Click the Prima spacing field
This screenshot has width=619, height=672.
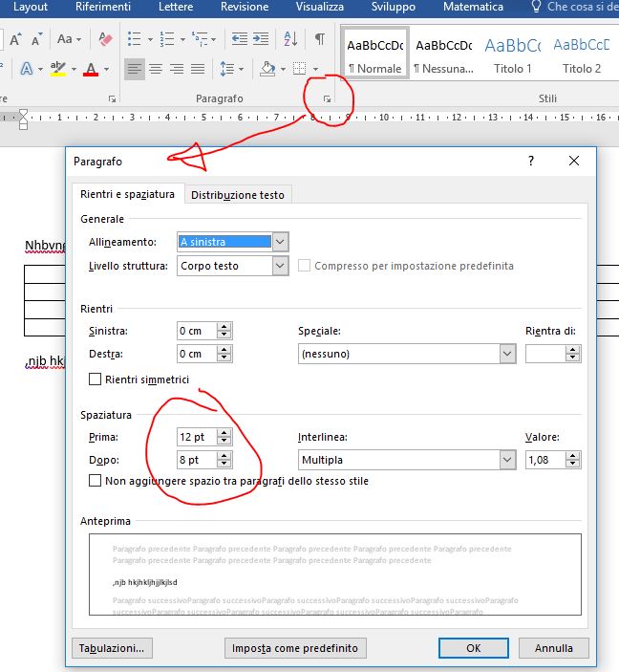pyautogui.click(x=197, y=437)
